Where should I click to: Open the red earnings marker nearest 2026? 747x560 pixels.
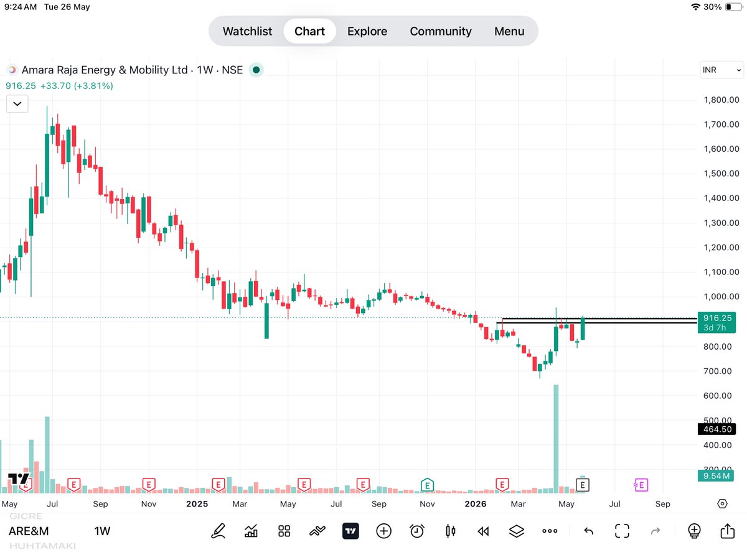point(502,483)
